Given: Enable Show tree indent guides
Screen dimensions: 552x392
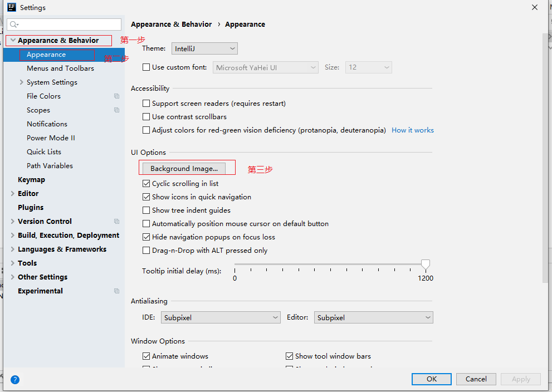Looking at the screenshot, I should [x=146, y=210].
